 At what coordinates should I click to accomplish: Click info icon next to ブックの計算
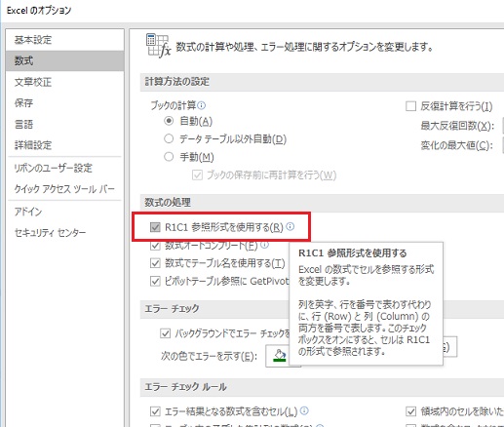202,105
